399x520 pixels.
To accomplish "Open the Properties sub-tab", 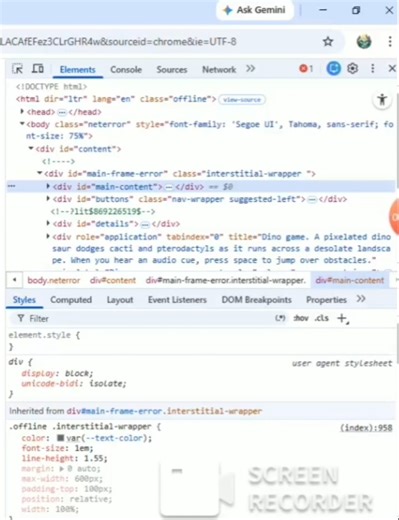I will tap(326, 300).
